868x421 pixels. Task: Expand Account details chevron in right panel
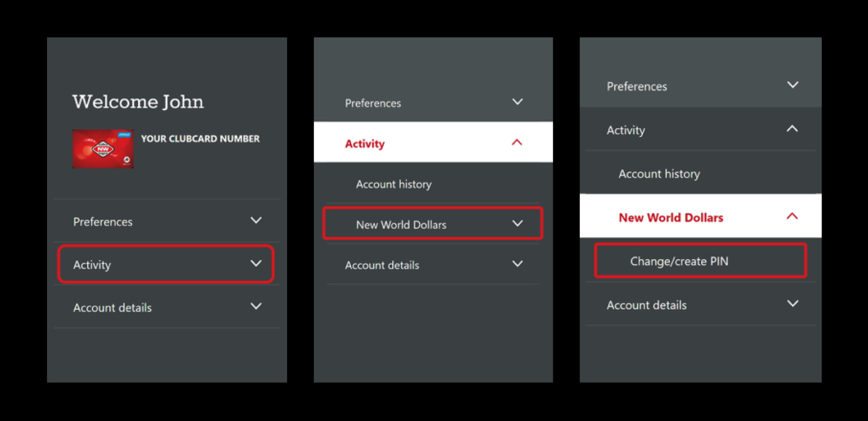click(793, 303)
